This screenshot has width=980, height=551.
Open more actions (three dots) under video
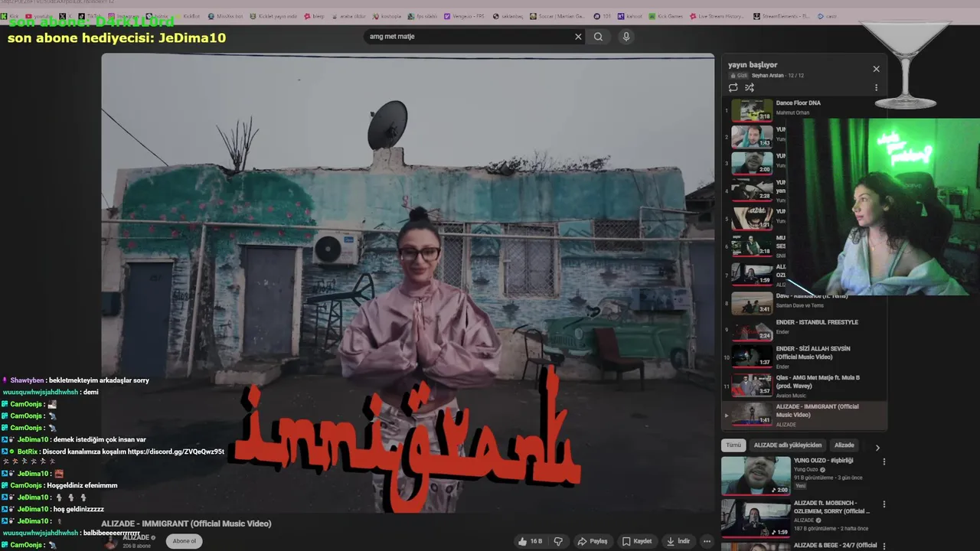tap(707, 541)
